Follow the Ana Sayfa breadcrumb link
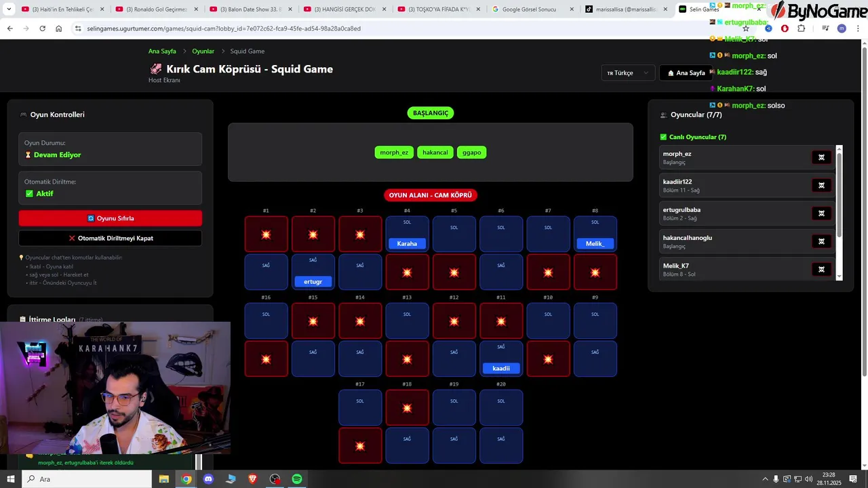The width and height of the screenshot is (868, 488). pos(162,51)
